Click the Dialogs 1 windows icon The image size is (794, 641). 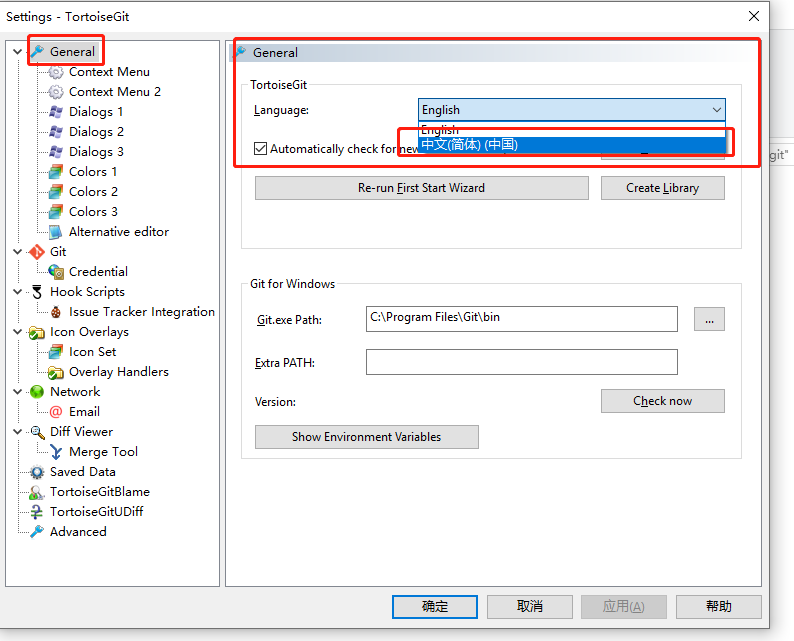(56, 112)
